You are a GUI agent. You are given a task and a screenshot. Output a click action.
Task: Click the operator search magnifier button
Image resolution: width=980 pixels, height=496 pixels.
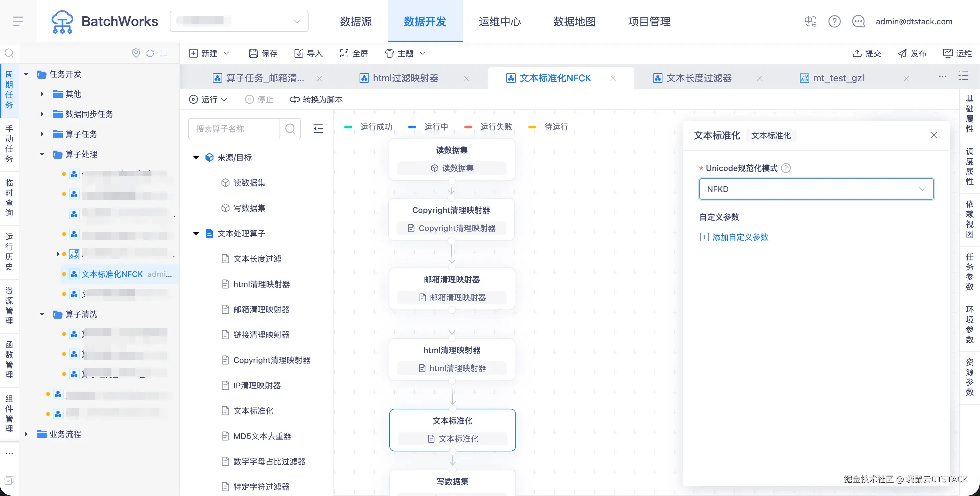[x=290, y=129]
